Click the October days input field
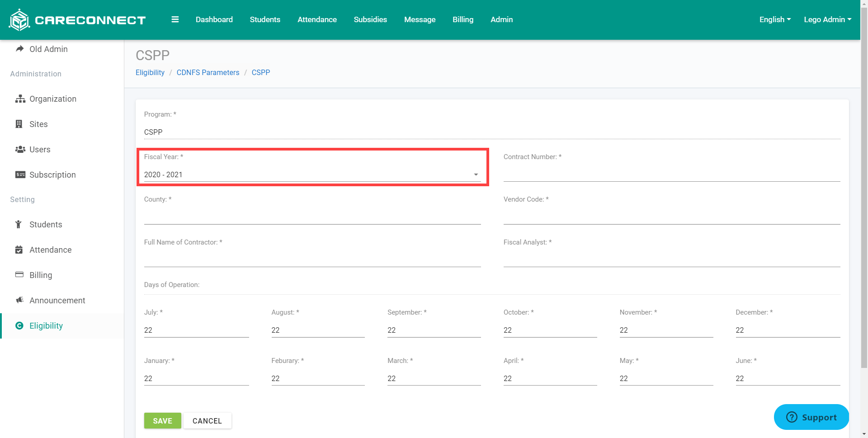The height and width of the screenshot is (438, 868). tap(550, 330)
